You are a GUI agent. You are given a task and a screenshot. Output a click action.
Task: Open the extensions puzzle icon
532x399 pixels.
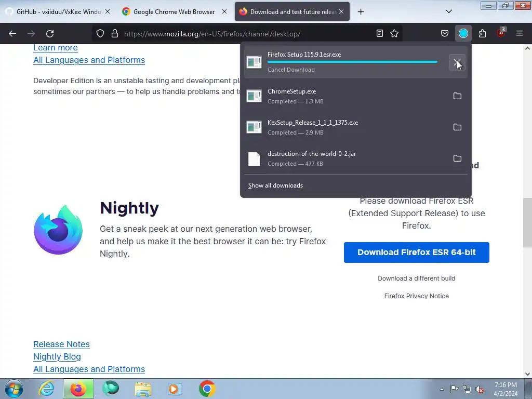click(x=482, y=33)
